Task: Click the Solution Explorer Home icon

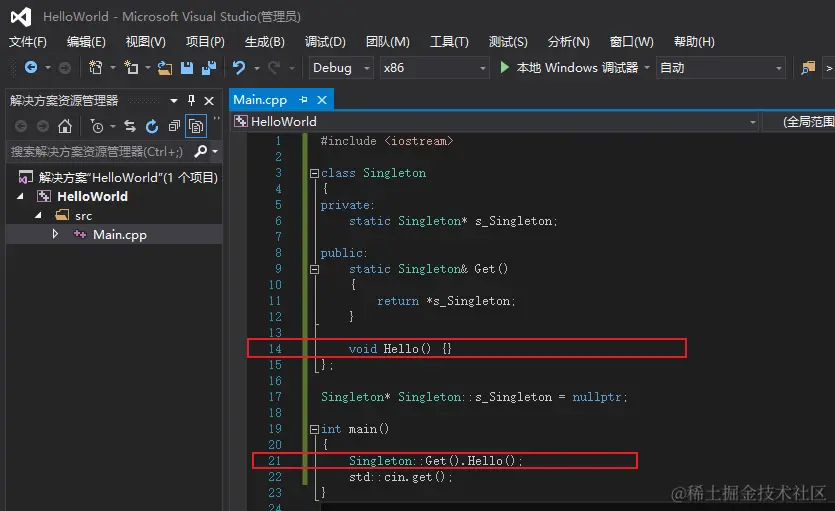Action: 65,126
